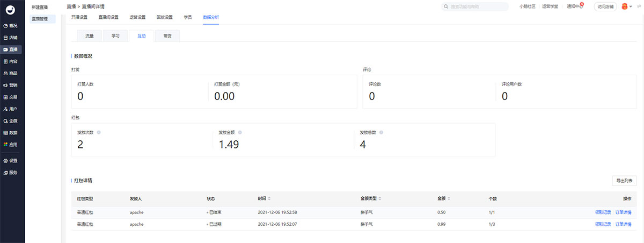Screen dimensions: 644x243
Task: Open the 开播设置 tab
Action: point(79,17)
